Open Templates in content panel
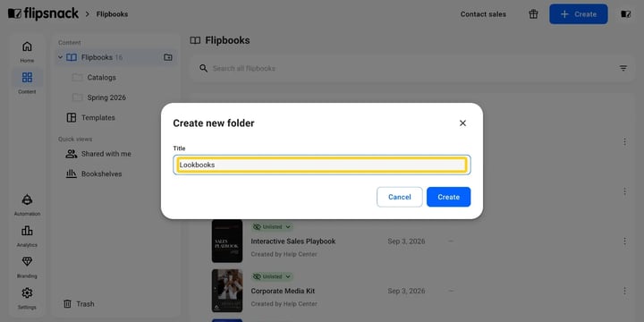 (x=90, y=117)
